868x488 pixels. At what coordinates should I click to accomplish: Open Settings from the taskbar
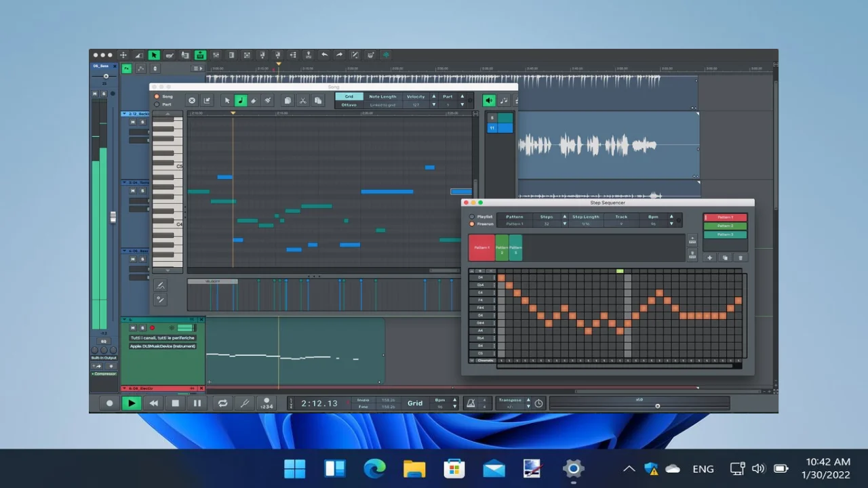(574, 468)
